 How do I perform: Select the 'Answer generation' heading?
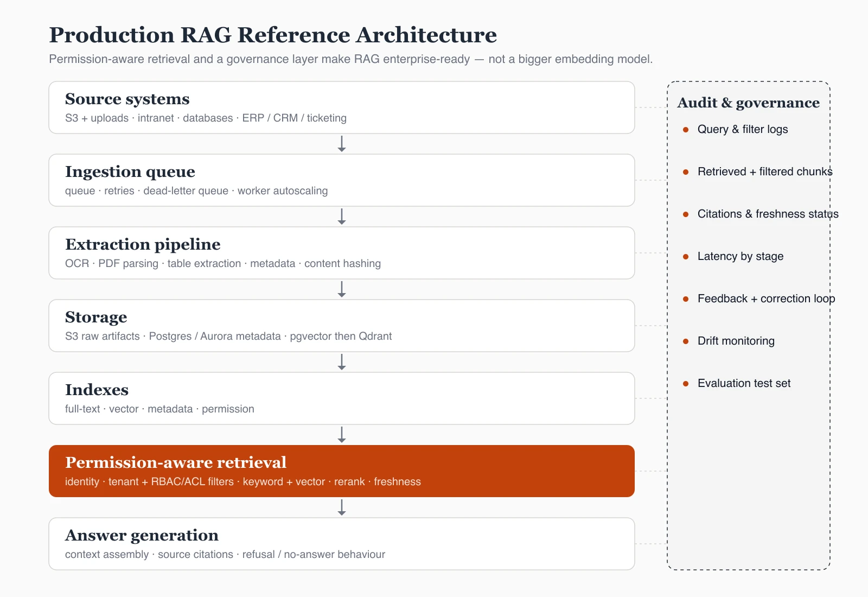[x=142, y=535]
